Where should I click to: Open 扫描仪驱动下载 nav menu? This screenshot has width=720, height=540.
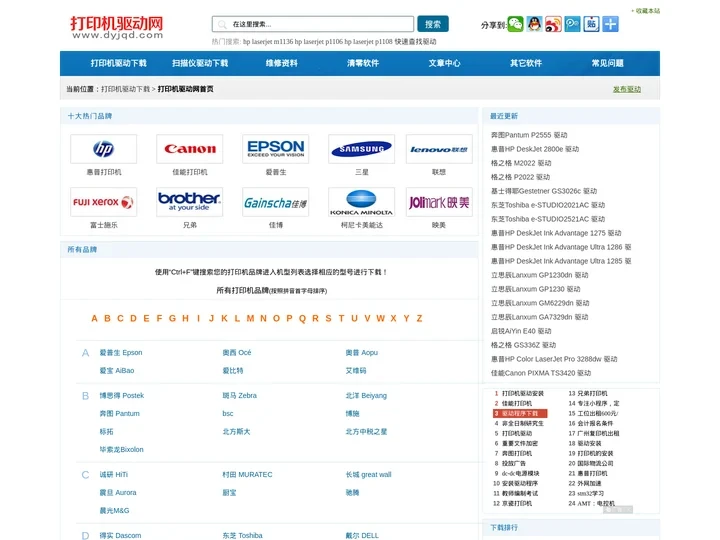[200, 63]
